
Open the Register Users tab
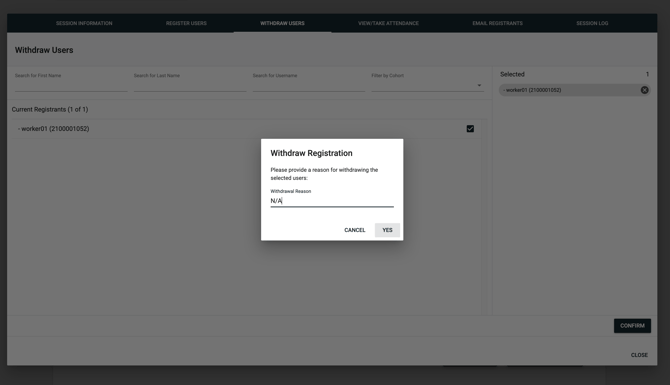point(186,23)
